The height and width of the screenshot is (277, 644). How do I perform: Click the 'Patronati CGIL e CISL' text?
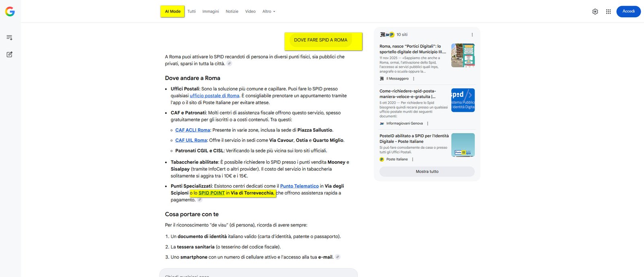[199, 151]
